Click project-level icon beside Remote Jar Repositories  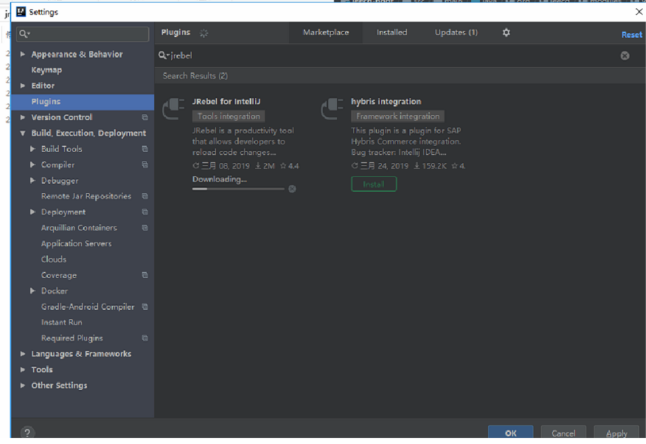pyautogui.click(x=145, y=196)
